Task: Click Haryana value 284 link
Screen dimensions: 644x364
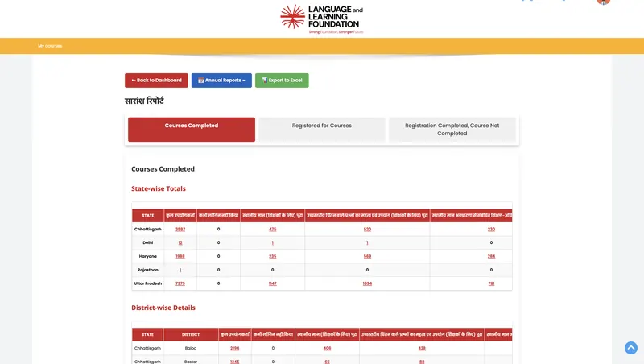Action: 491,256
